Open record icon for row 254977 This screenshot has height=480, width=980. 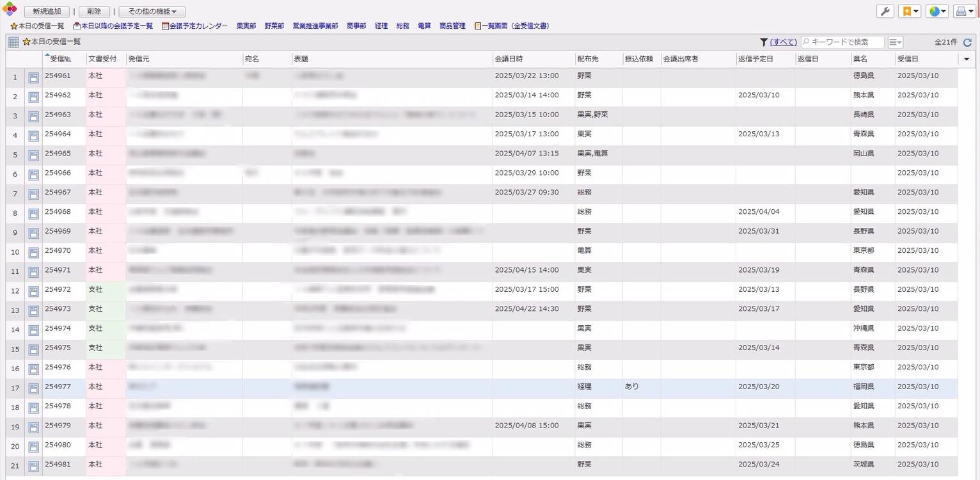coord(33,388)
